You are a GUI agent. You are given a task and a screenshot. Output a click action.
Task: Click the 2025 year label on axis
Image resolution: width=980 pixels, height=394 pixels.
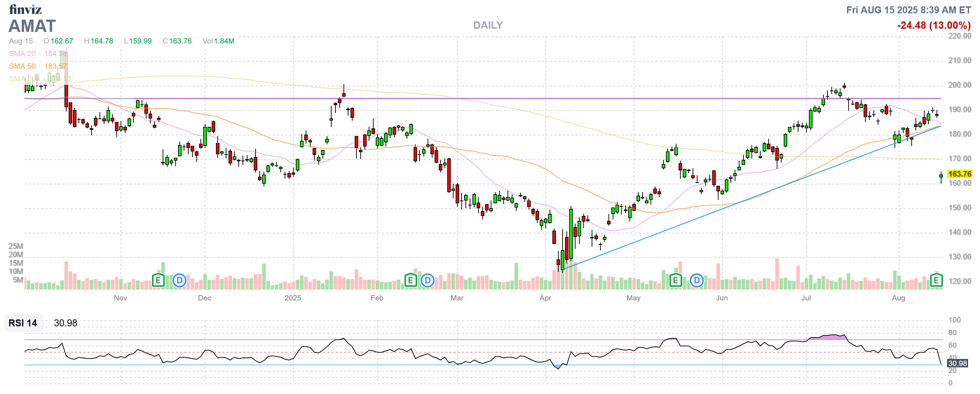[293, 298]
